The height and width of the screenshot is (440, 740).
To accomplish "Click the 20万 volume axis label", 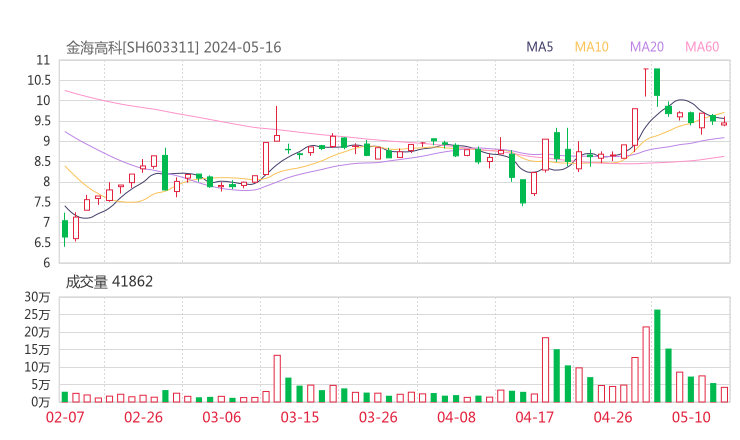I will click(x=37, y=332).
